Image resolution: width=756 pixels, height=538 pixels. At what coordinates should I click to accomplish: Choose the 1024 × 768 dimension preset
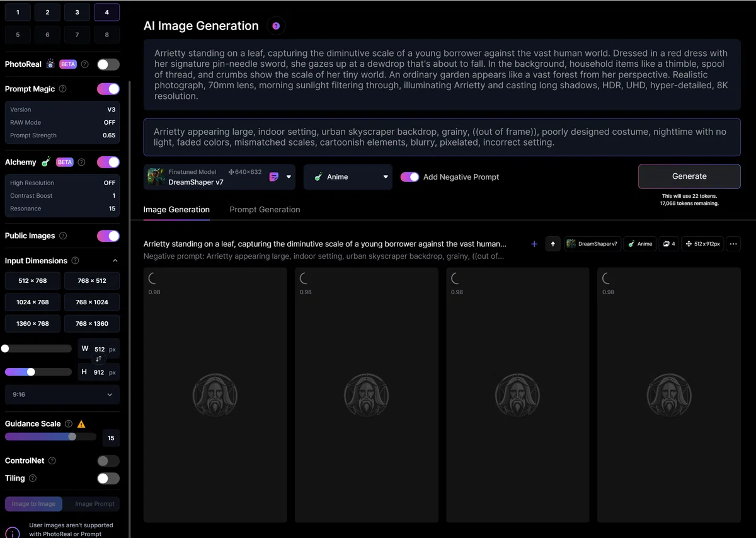point(33,302)
